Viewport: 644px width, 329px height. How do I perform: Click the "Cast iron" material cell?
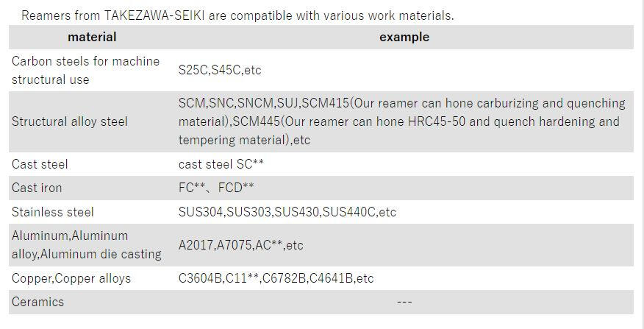(37, 188)
